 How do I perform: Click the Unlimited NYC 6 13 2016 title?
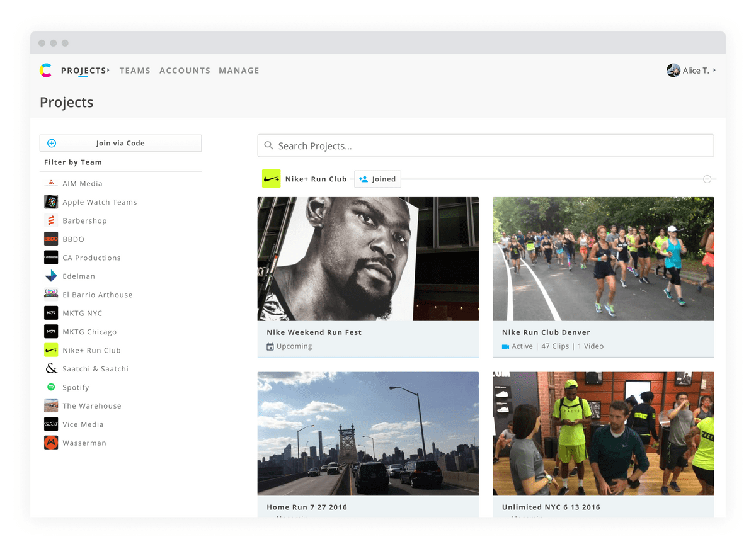[551, 507]
